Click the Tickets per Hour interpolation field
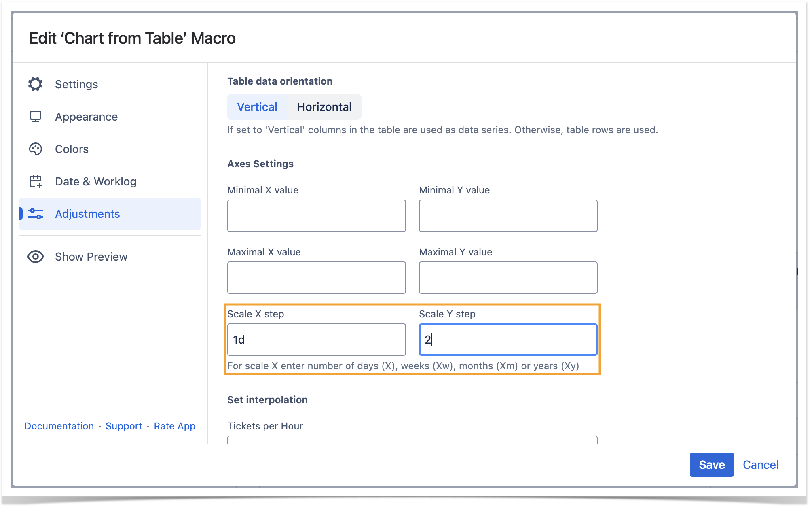 (x=412, y=440)
